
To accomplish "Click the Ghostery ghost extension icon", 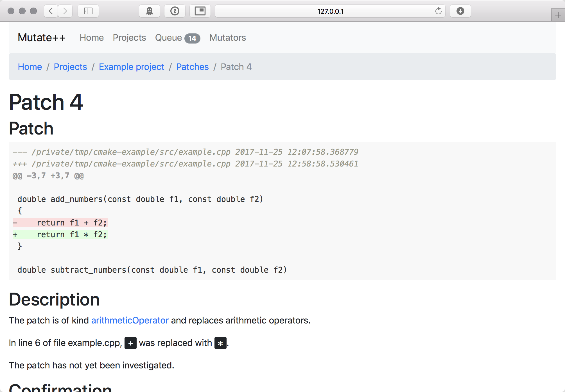I will 149,11.
